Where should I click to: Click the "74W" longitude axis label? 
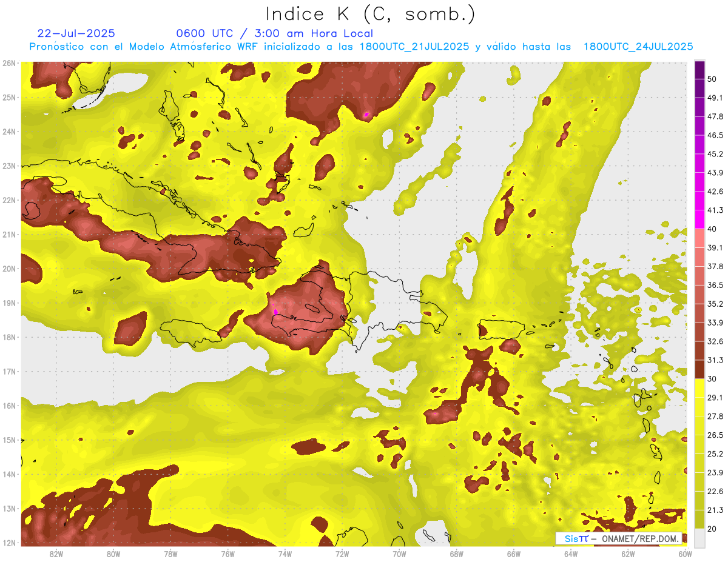tap(285, 554)
